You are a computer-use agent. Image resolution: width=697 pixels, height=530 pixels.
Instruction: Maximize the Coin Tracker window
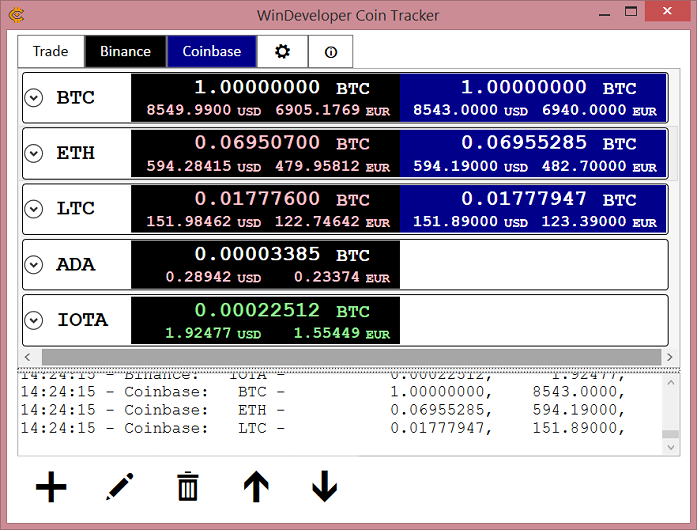point(631,12)
